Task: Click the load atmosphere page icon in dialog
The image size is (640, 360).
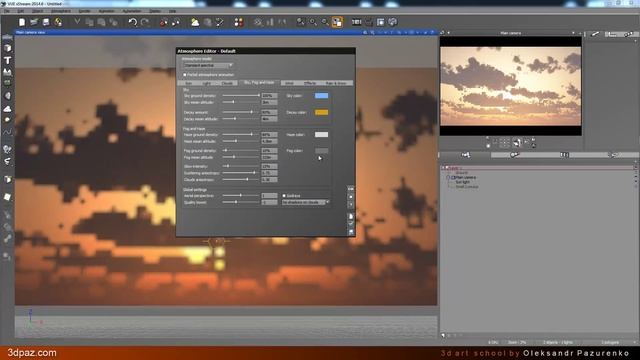Action: pos(351,216)
